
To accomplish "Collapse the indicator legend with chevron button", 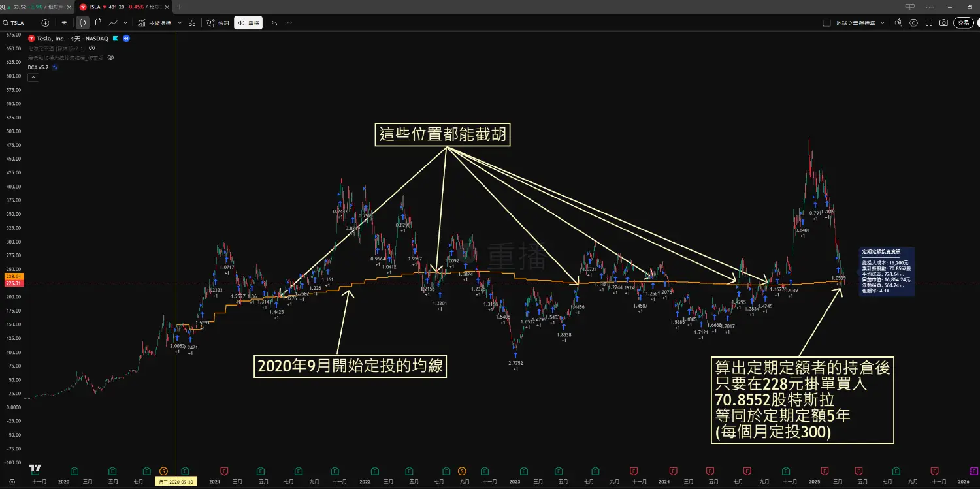I will click(33, 77).
